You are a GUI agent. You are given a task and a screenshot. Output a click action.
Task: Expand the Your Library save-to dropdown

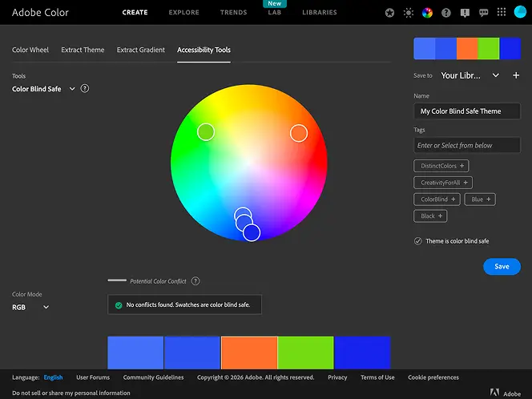[496, 75]
